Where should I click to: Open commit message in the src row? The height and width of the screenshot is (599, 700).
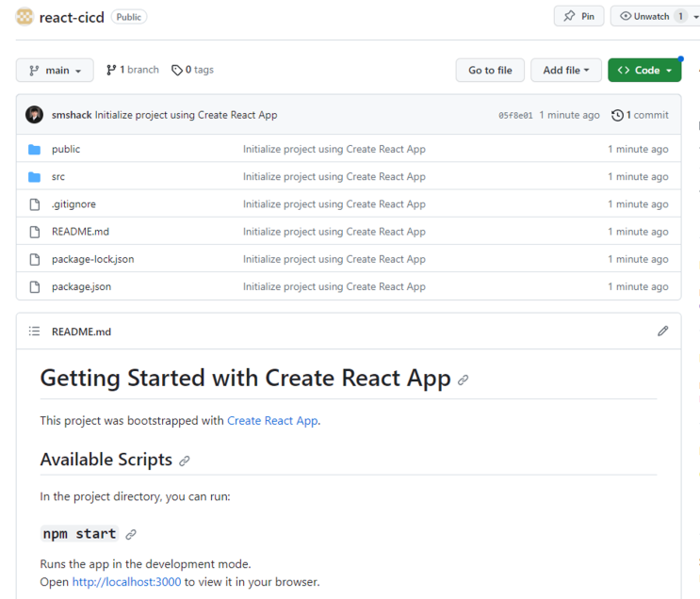click(334, 177)
